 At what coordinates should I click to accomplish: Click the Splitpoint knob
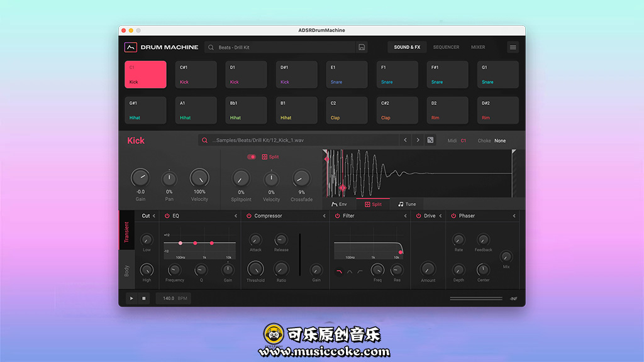pyautogui.click(x=241, y=178)
